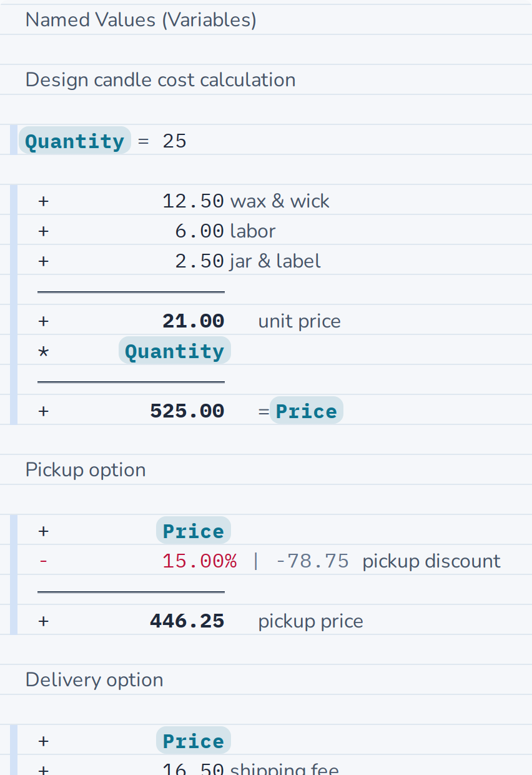Click the Named Values (Variables) heading
Screen dimensions: 532x775
point(141,19)
